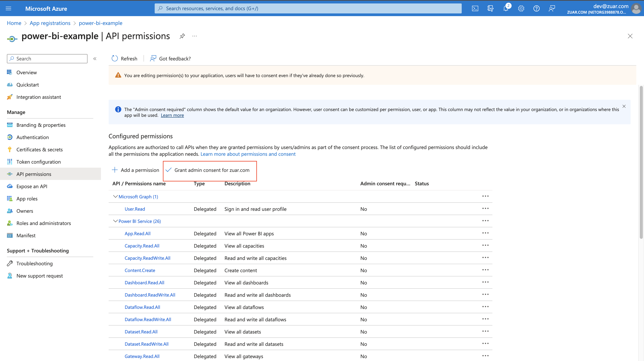Click the Refresh toolbar button
The width and height of the screenshot is (644, 361).
(x=124, y=59)
